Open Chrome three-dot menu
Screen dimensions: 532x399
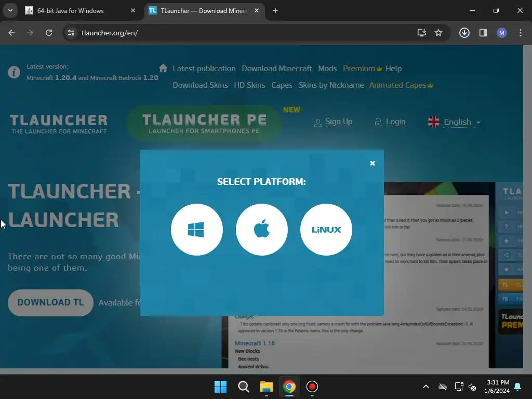click(521, 33)
